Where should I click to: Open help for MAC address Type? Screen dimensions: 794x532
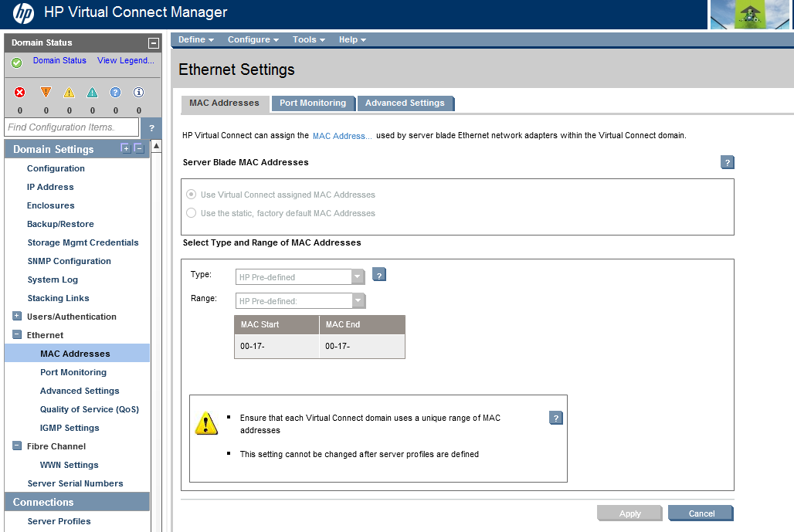pyautogui.click(x=378, y=274)
